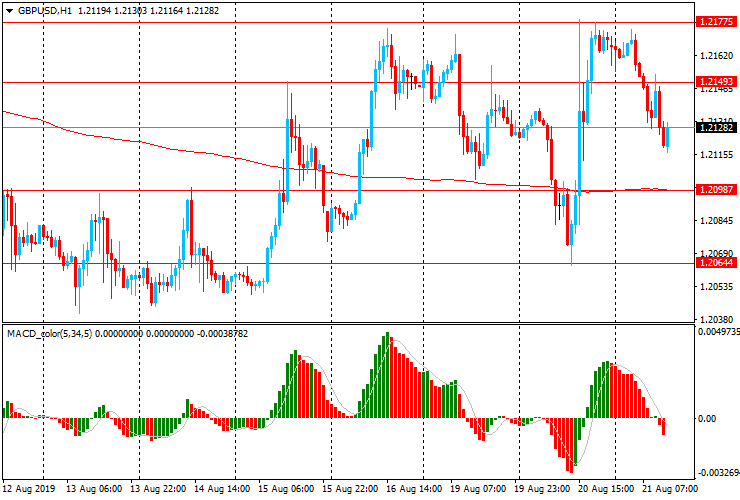The width and height of the screenshot is (740, 500).
Task: Click the 0.0049735 upper MACD scale value
Action: click(719, 332)
